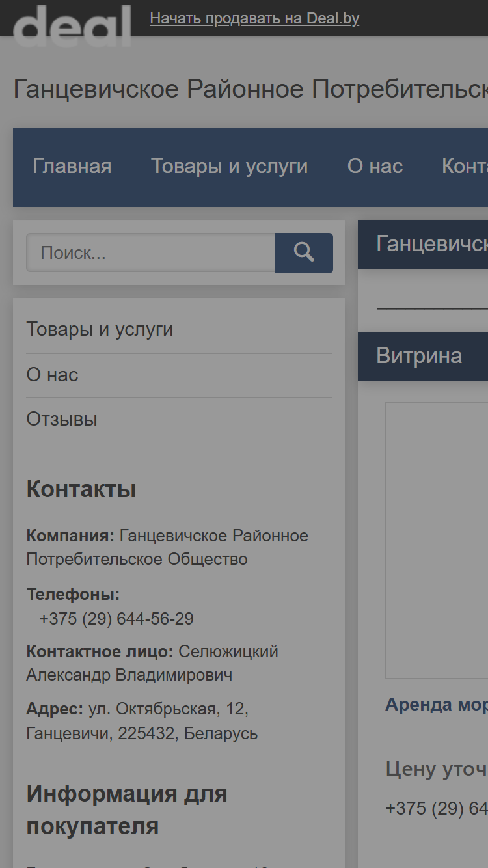This screenshot has height=868, width=488.
Task: Click the 'Цену уточ…' price text
Action: click(437, 769)
